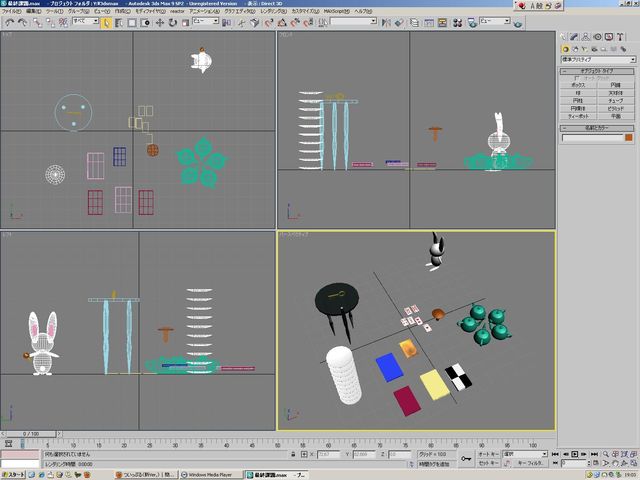Open Windows Media Player in the taskbar
The image size is (640, 480).
211,475
